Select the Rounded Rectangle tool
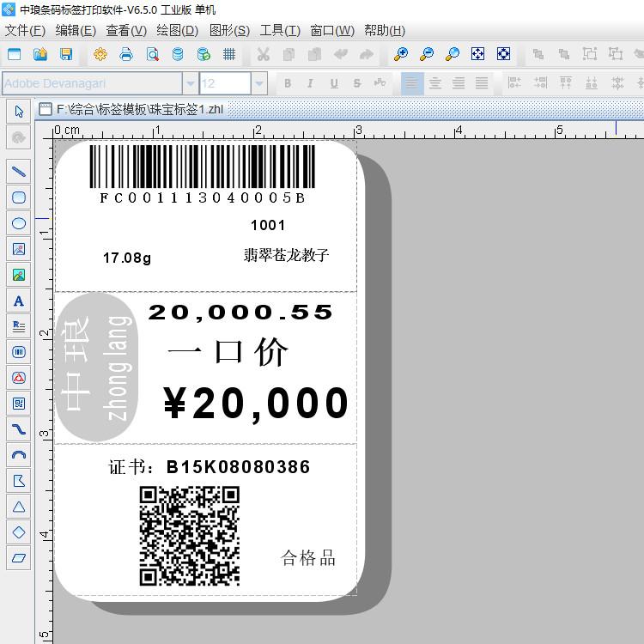 click(x=19, y=197)
